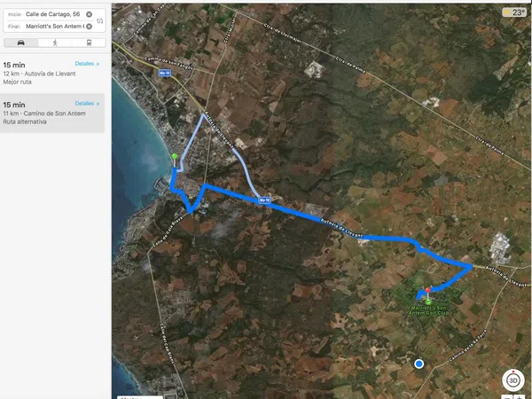Click the Marriott's Son Antem Golf Club label

pos(428,310)
